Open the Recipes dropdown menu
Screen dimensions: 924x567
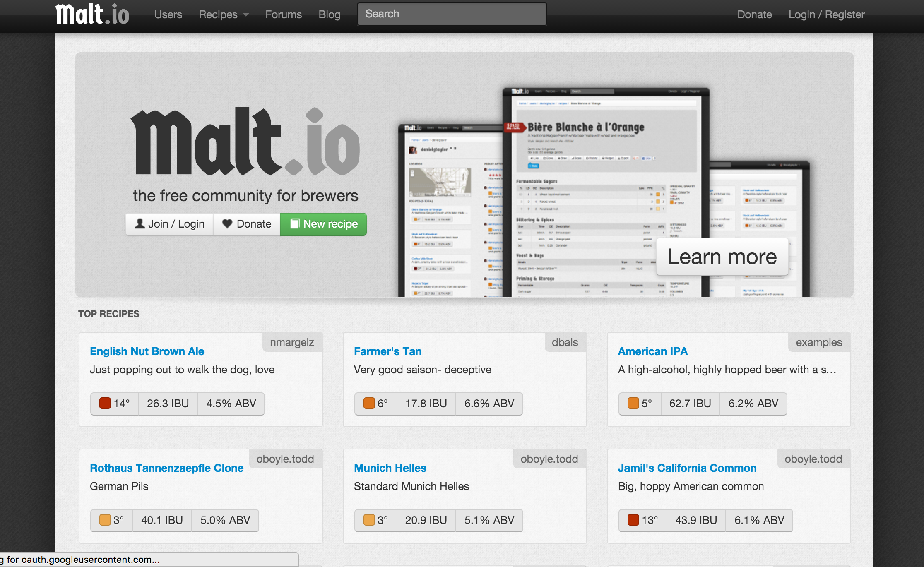pyautogui.click(x=223, y=14)
